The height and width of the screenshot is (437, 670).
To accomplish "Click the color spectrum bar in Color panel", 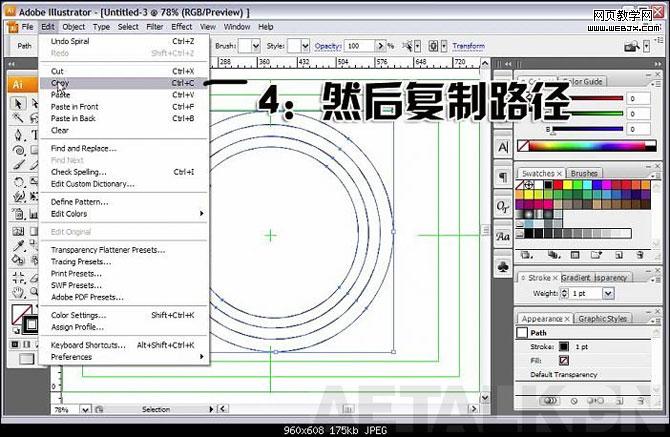I will pos(587,146).
